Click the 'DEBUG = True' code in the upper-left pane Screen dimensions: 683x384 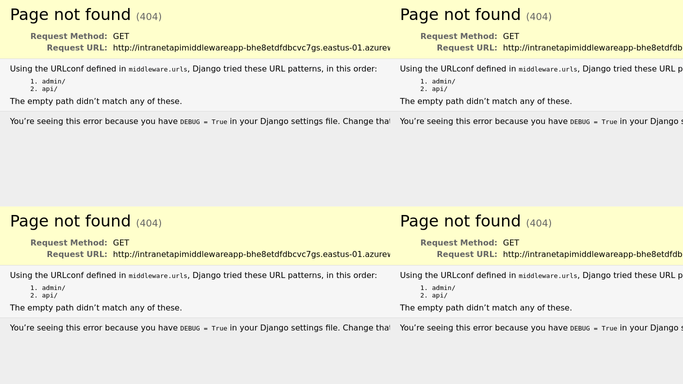tap(203, 122)
